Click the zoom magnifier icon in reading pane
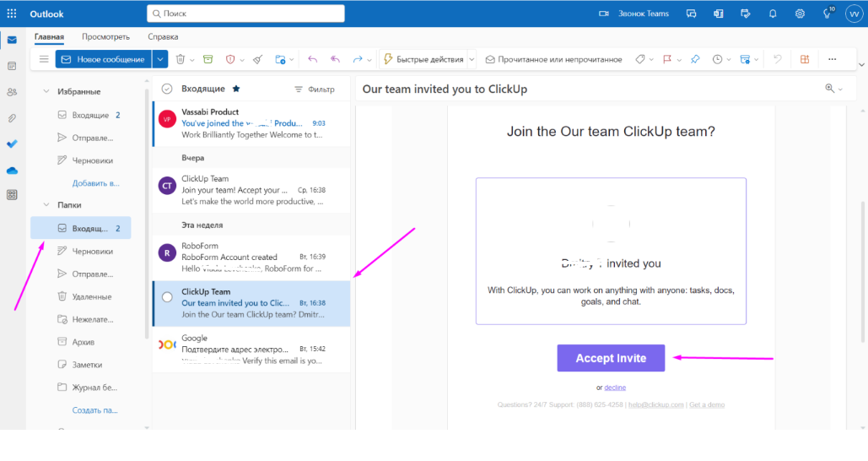The image size is (868, 461). [830, 88]
